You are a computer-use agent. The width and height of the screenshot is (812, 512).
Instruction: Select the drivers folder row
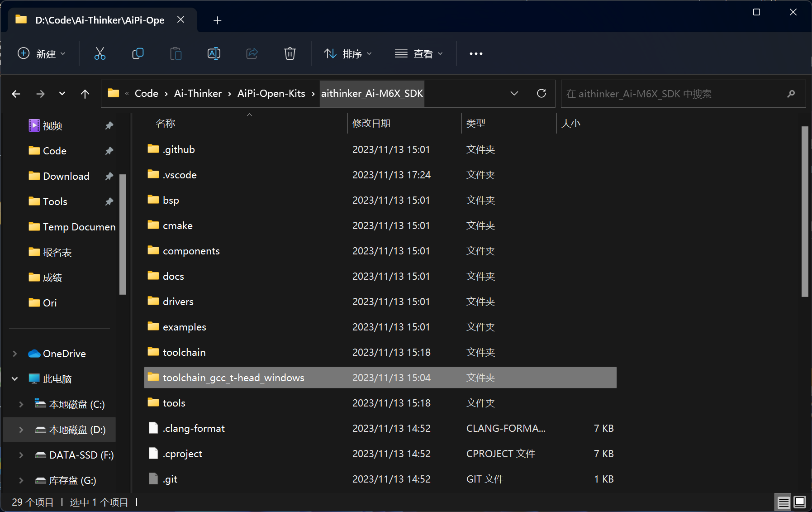tap(380, 301)
